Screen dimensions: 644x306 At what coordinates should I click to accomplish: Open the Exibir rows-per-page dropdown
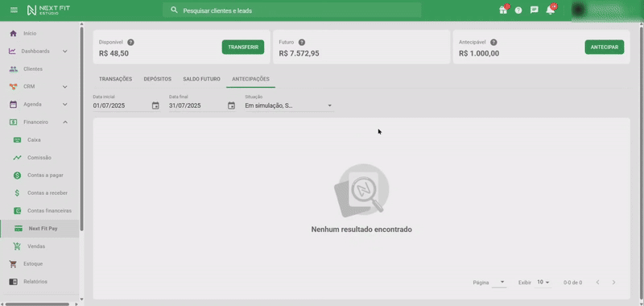[x=543, y=282]
